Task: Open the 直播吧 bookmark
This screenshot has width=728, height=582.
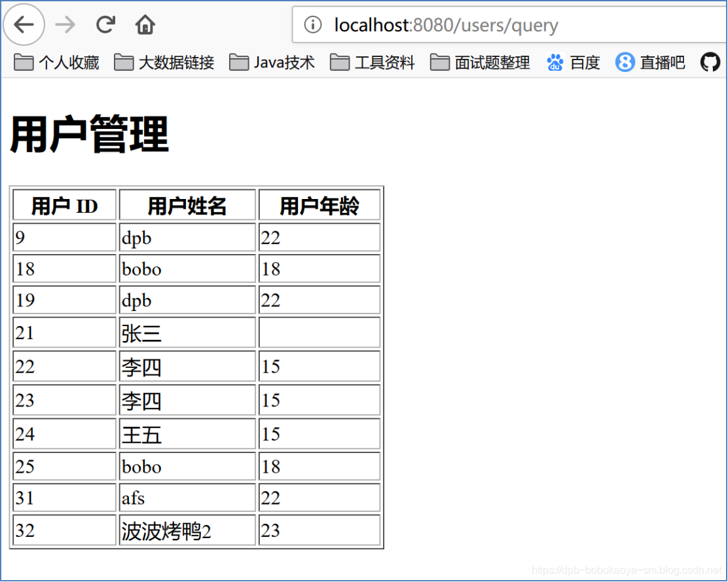Action: pyautogui.click(x=661, y=62)
